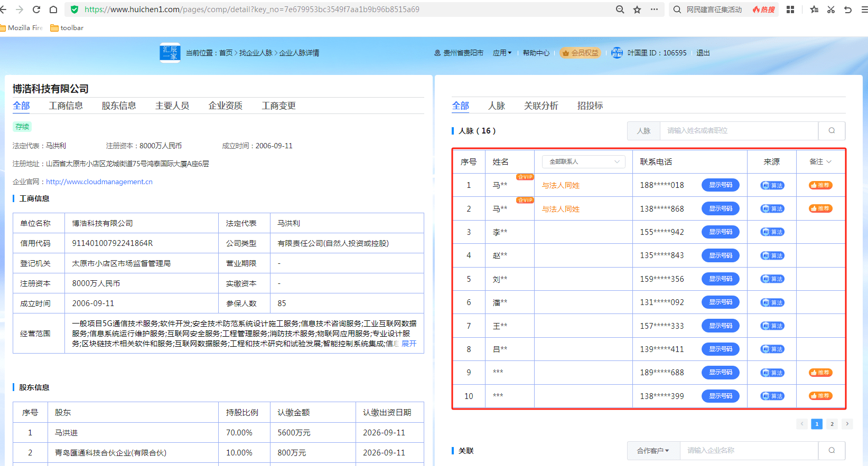Open the three-dot more options icon
The width and height of the screenshot is (868, 466).
(654, 9)
